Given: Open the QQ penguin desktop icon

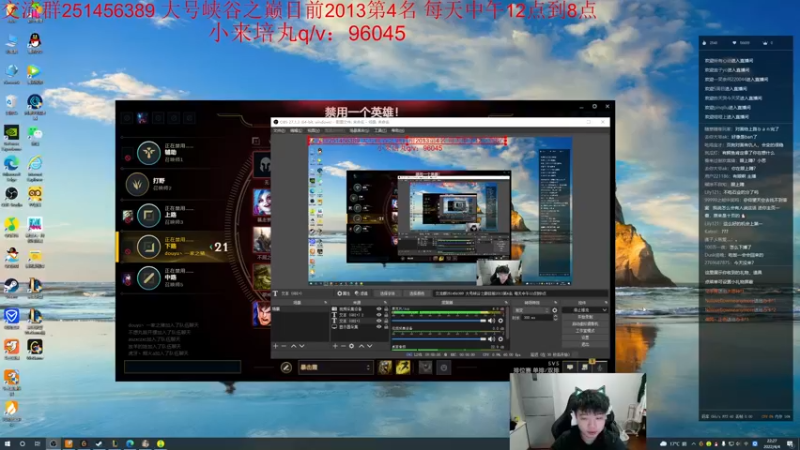Looking at the screenshot, I should pyautogui.click(x=35, y=41).
